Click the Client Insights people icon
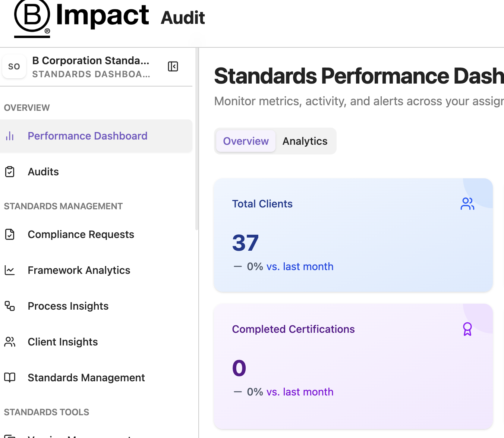 (x=10, y=342)
